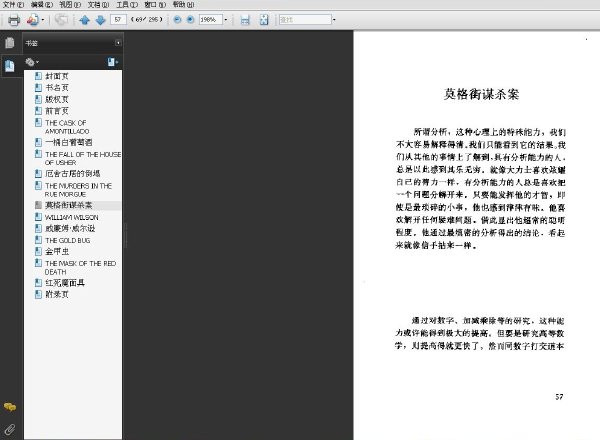Select the 书名页 bookmark
The height and width of the screenshot is (440, 600).
[x=57, y=88]
